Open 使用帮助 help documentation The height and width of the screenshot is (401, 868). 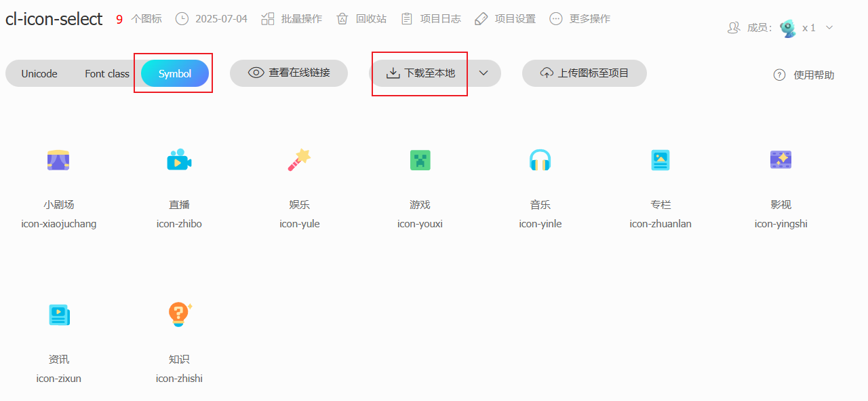803,75
